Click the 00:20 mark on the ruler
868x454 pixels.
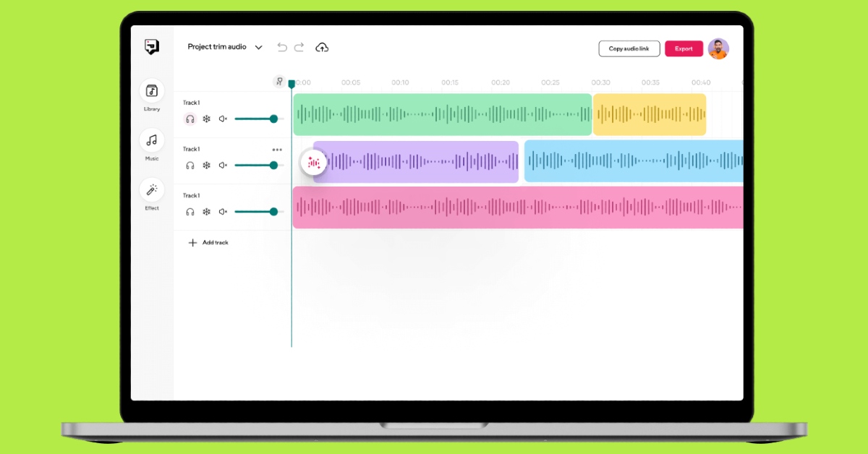pos(501,82)
